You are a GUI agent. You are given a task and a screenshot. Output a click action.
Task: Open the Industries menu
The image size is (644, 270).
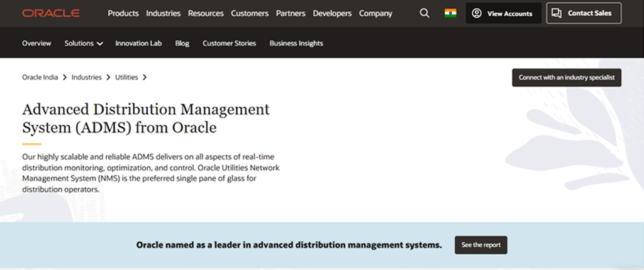(x=163, y=13)
